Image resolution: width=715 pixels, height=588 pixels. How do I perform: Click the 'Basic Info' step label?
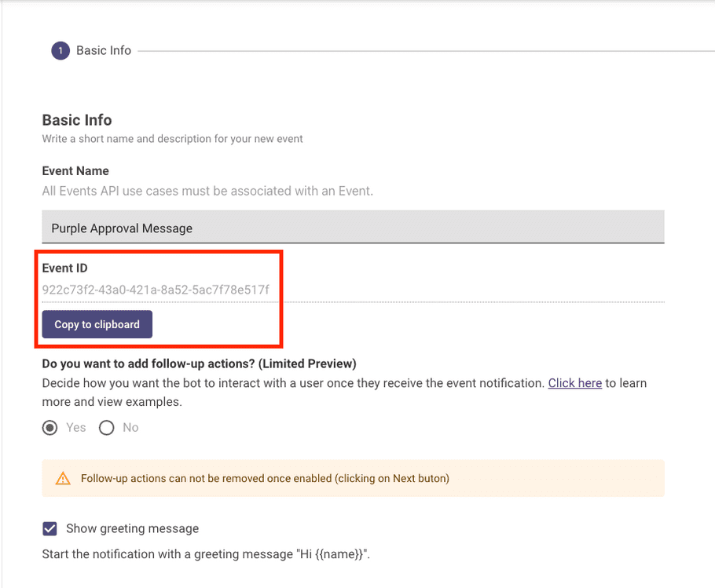coord(104,50)
